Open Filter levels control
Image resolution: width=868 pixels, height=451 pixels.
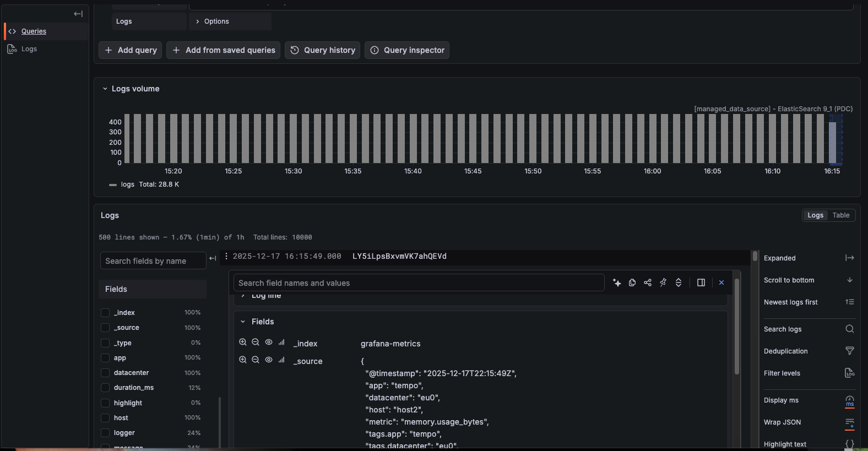(850, 373)
